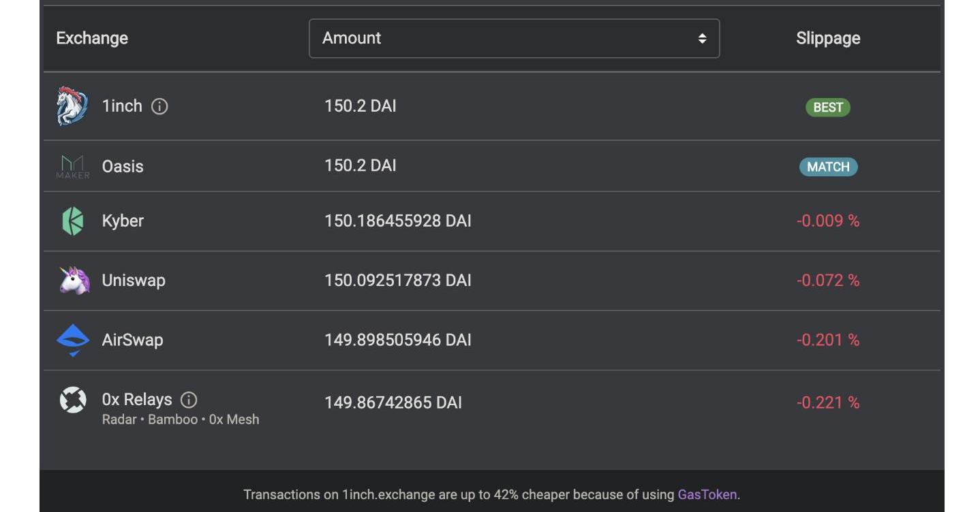
Task: Click the 0x Relays logo icon
Action: point(73,400)
